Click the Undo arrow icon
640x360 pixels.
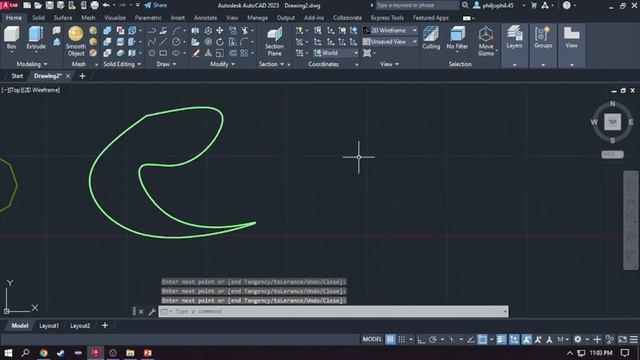[106, 5]
